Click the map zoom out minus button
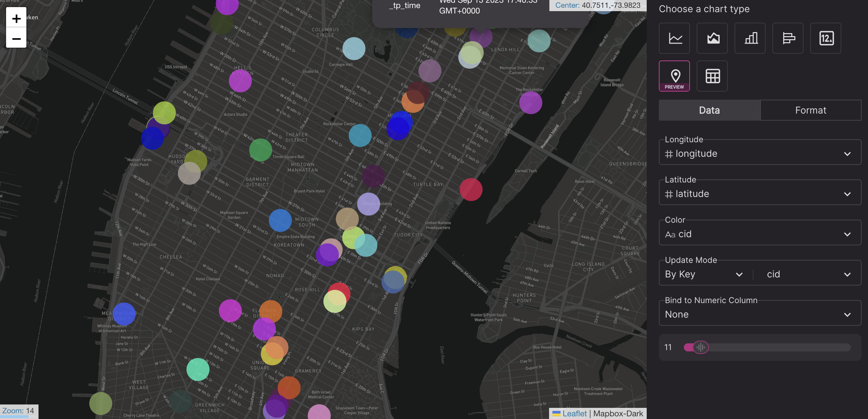The width and height of the screenshot is (868, 419). click(x=16, y=39)
